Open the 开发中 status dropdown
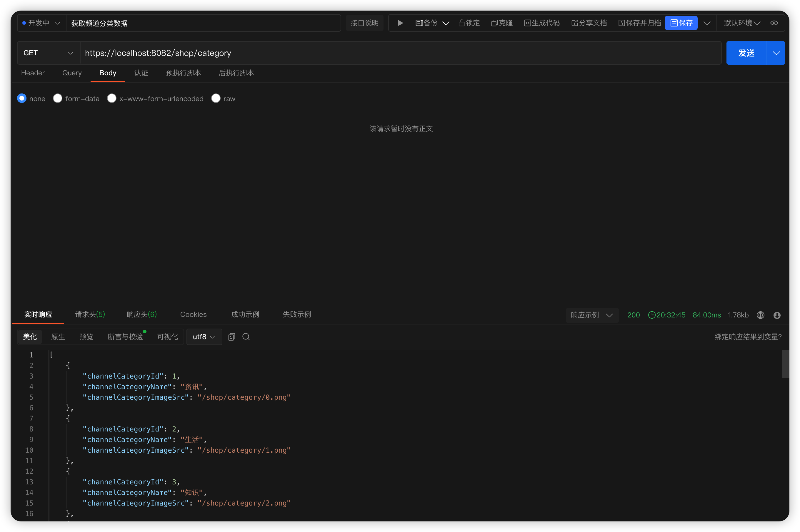This screenshot has height=532, width=800. (41, 23)
